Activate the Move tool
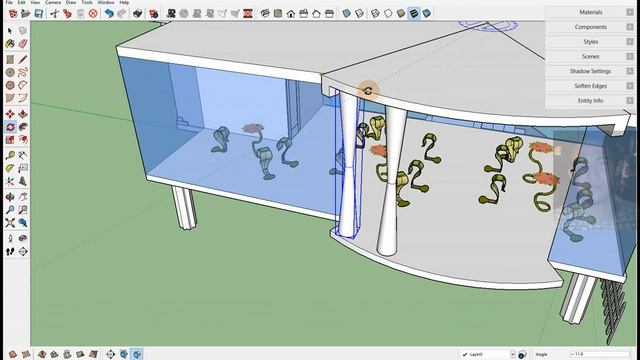The height and width of the screenshot is (360, 640). click(x=10, y=114)
